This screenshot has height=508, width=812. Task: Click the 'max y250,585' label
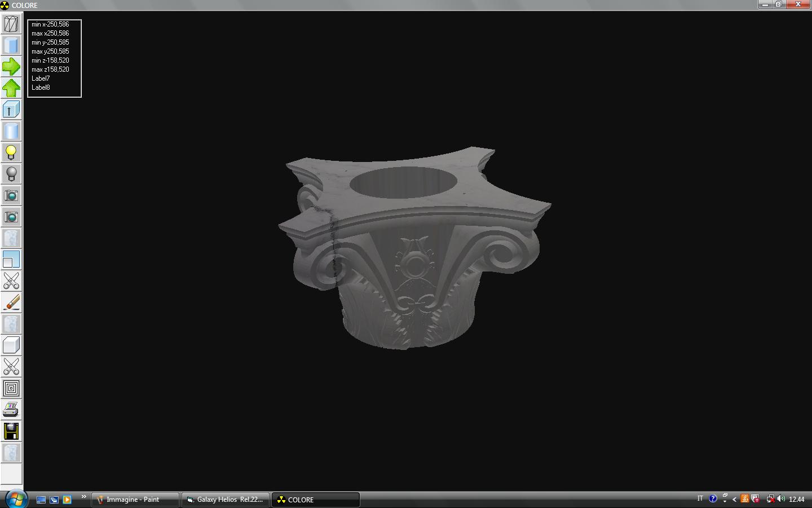click(x=50, y=51)
